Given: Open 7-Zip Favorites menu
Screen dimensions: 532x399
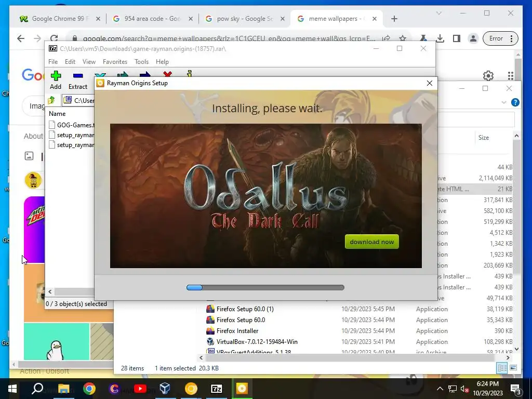Looking at the screenshot, I should (x=115, y=62).
